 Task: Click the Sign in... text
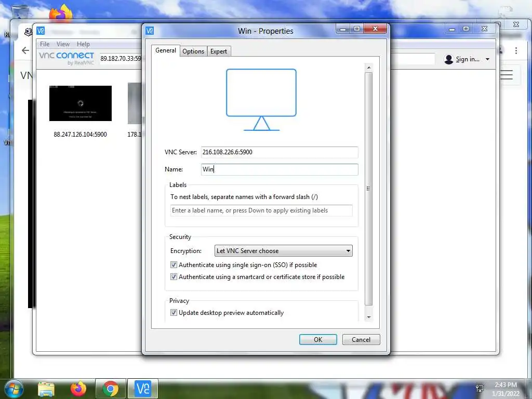pyautogui.click(x=468, y=59)
